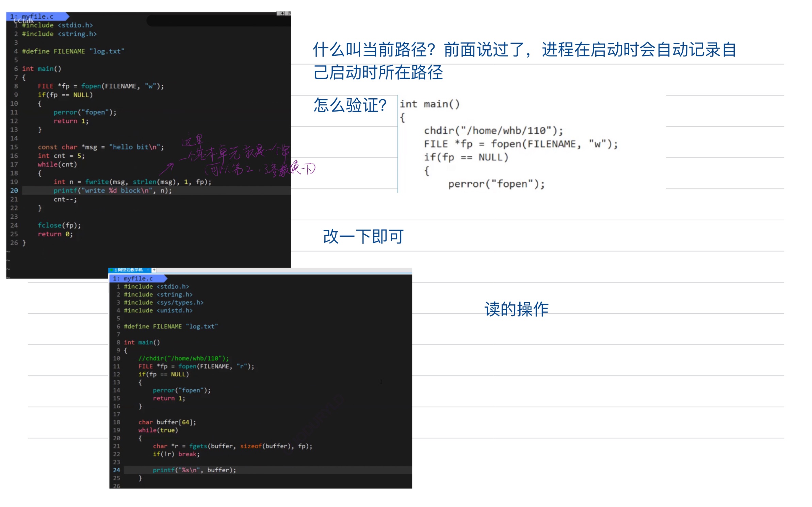The image size is (812, 507).
Task: Click the pin icon atop first editor
Action: tap(282, 13)
